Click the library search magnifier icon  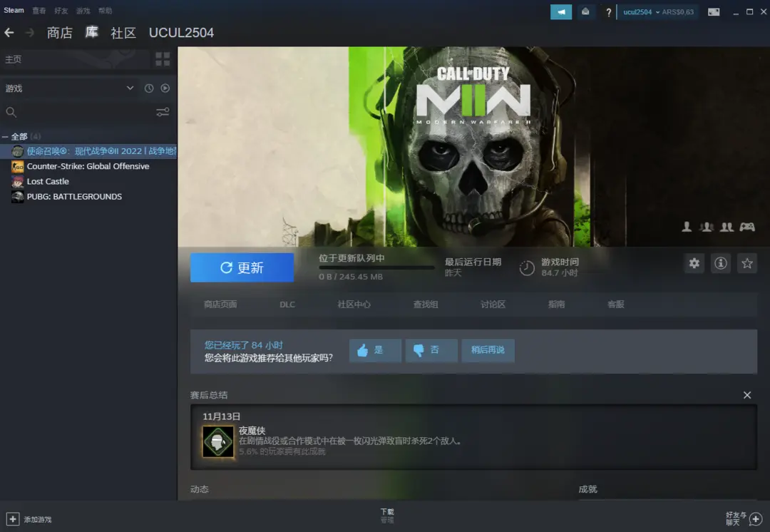pos(11,113)
